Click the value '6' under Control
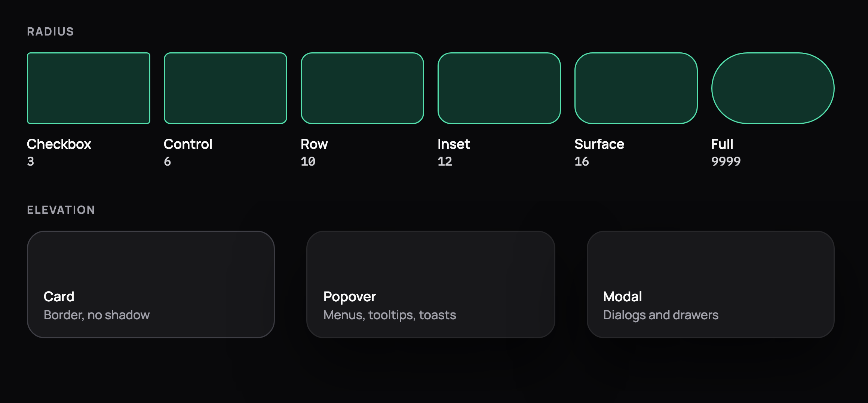 point(168,161)
